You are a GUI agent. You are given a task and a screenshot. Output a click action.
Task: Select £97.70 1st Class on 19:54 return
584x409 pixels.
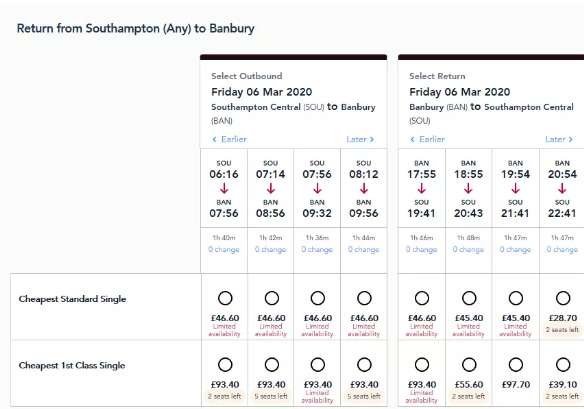point(516,365)
